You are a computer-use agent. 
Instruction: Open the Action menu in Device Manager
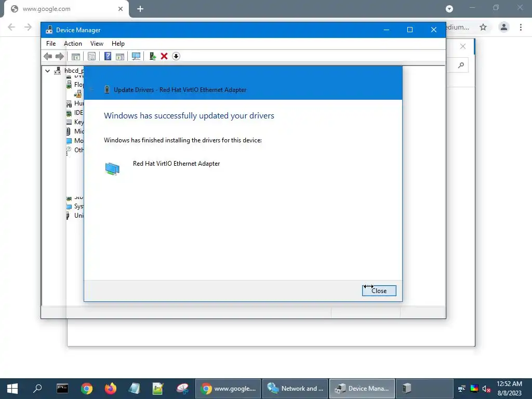[x=73, y=44]
